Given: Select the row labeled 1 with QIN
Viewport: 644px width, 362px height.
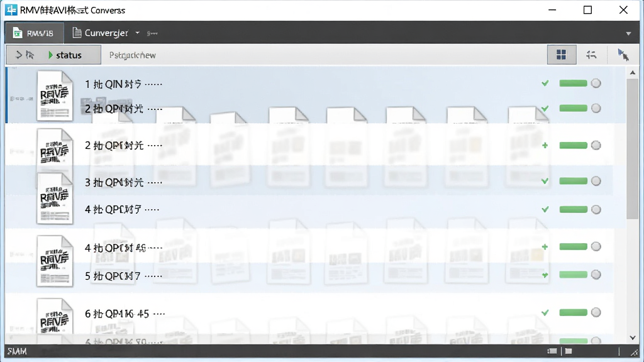Looking at the screenshot, I should click(x=316, y=84).
